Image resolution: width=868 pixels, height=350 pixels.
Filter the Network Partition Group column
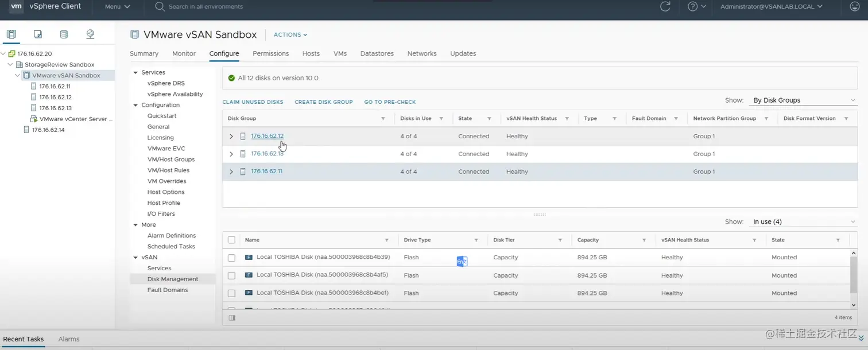click(766, 119)
